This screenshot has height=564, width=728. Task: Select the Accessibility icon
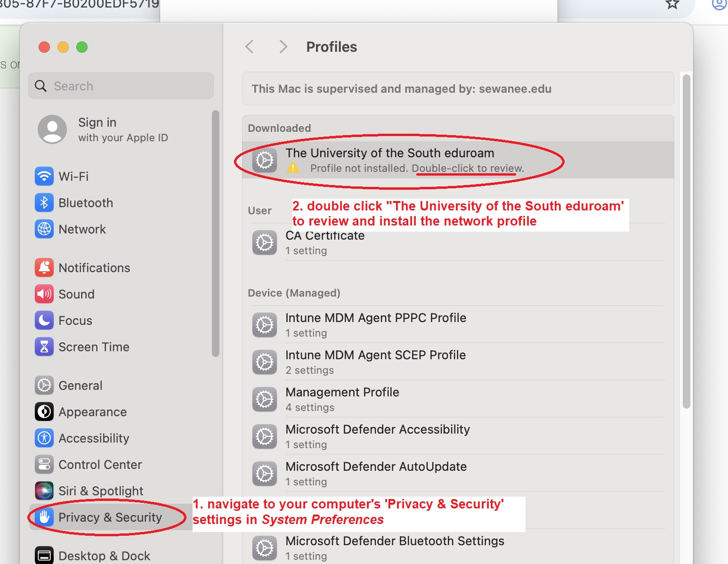pyautogui.click(x=44, y=438)
